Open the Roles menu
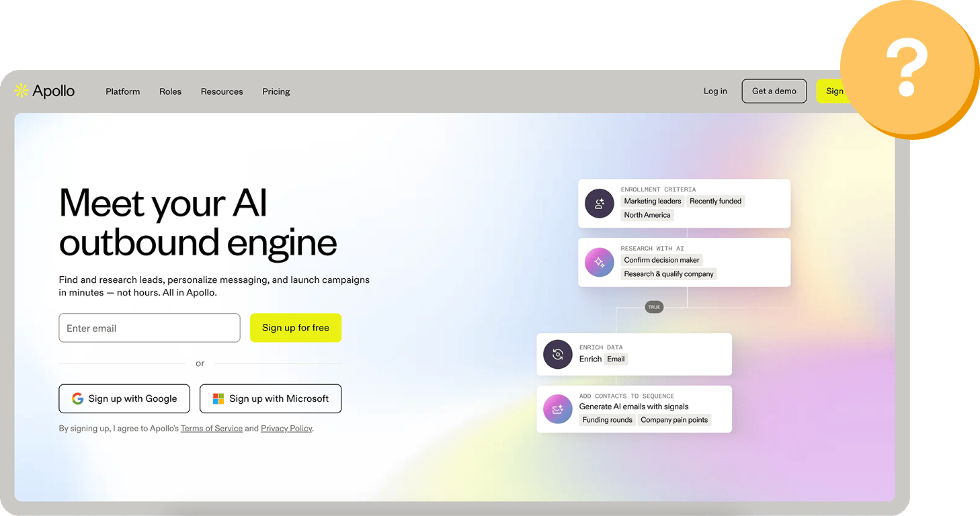Screen dimensions: 980x516 pyautogui.click(x=170, y=91)
